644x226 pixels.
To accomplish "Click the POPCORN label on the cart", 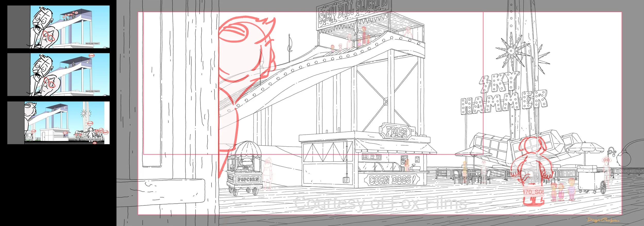I will pos(248,179).
